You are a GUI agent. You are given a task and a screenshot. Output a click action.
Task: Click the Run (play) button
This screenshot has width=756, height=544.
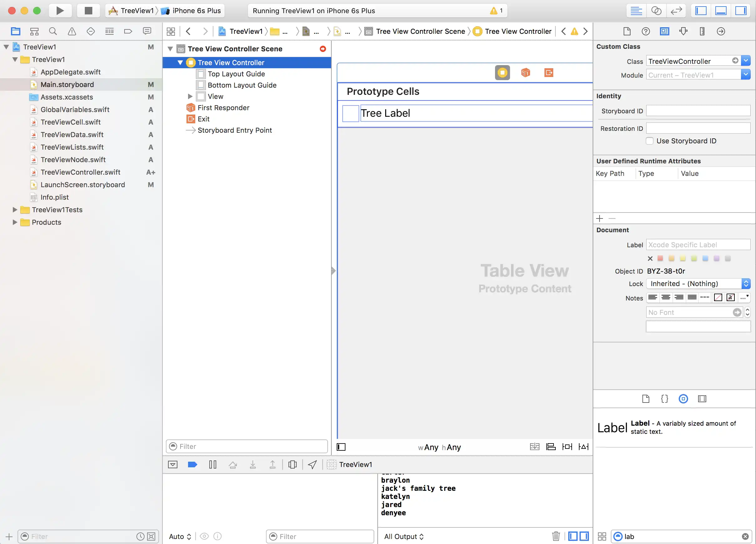60,11
